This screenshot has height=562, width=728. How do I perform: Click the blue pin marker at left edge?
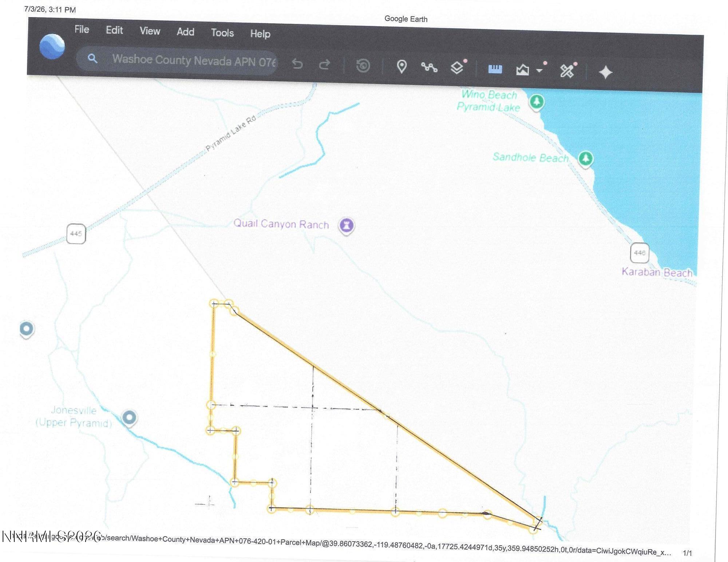pos(27,330)
